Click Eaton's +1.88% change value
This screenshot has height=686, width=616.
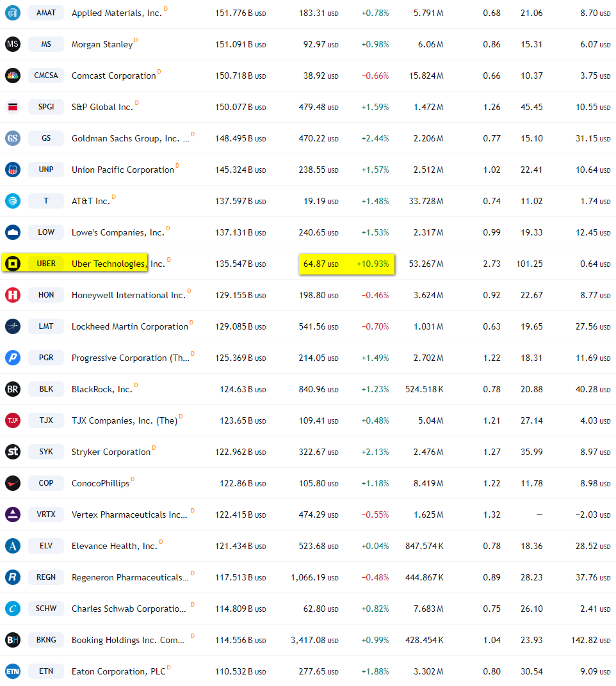tap(375, 671)
